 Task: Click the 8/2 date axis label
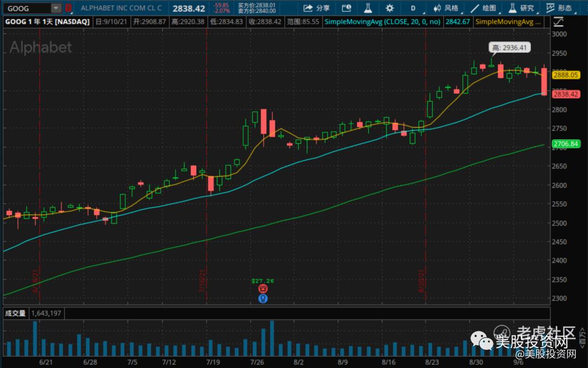(298, 362)
